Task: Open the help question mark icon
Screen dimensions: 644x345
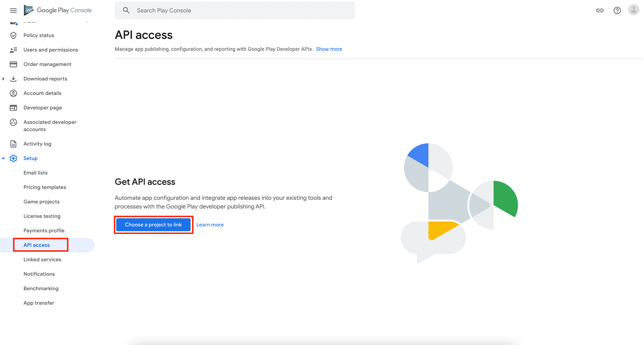Action: (x=617, y=10)
